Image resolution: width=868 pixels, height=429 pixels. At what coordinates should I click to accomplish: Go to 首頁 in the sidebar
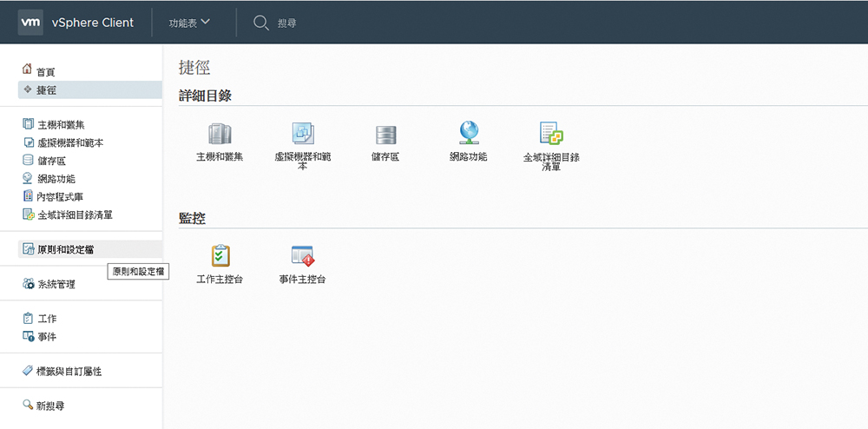[x=46, y=73]
